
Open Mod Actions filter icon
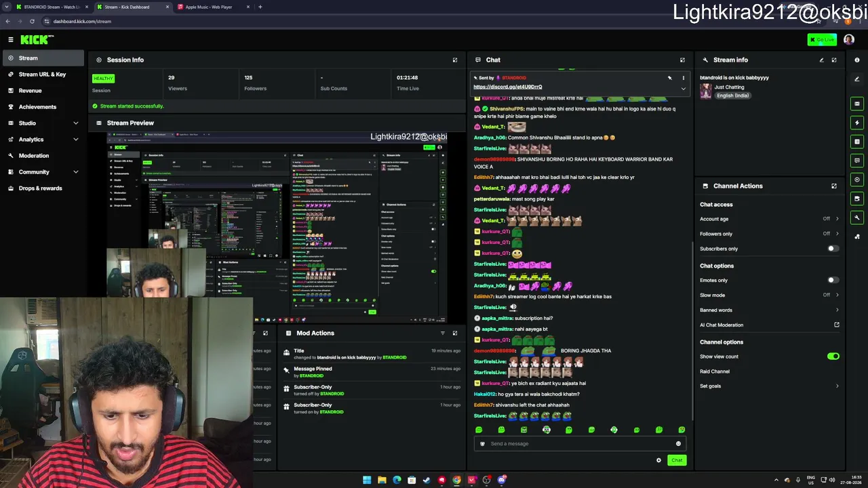(443, 333)
